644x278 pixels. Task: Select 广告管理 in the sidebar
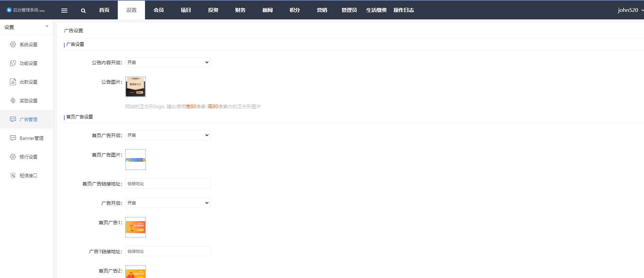coord(28,119)
